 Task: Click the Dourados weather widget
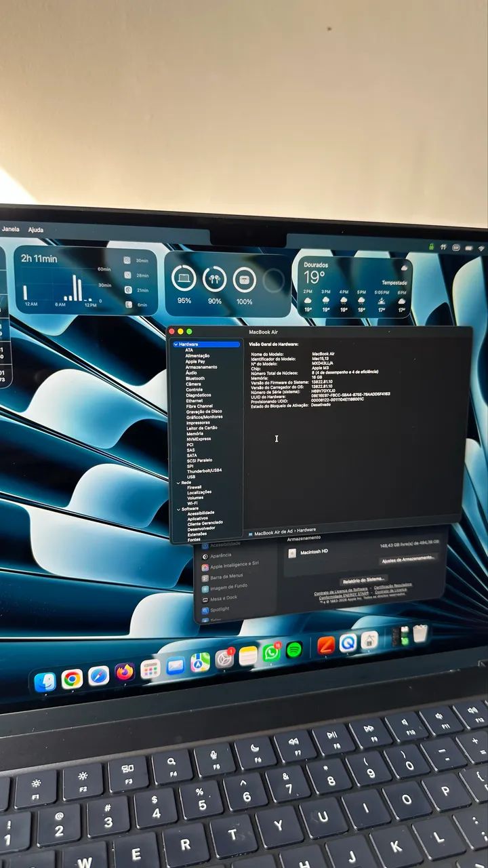click(x=355, y=288)
